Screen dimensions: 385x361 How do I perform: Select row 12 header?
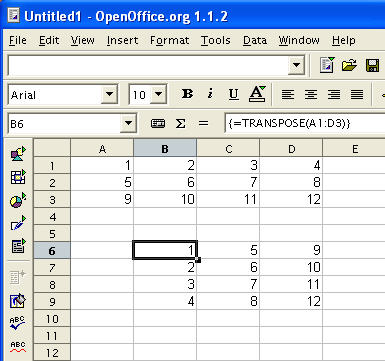tap(52, 353)
